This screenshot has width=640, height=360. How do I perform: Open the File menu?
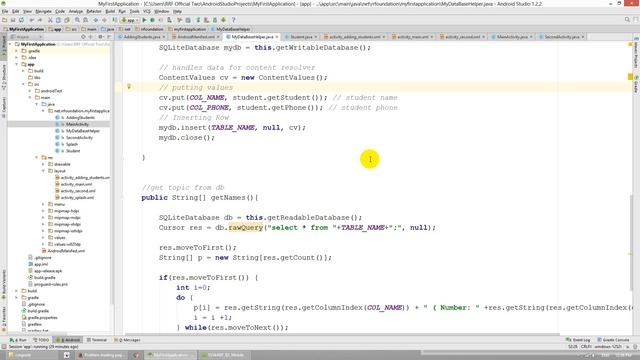click(5, 11)
